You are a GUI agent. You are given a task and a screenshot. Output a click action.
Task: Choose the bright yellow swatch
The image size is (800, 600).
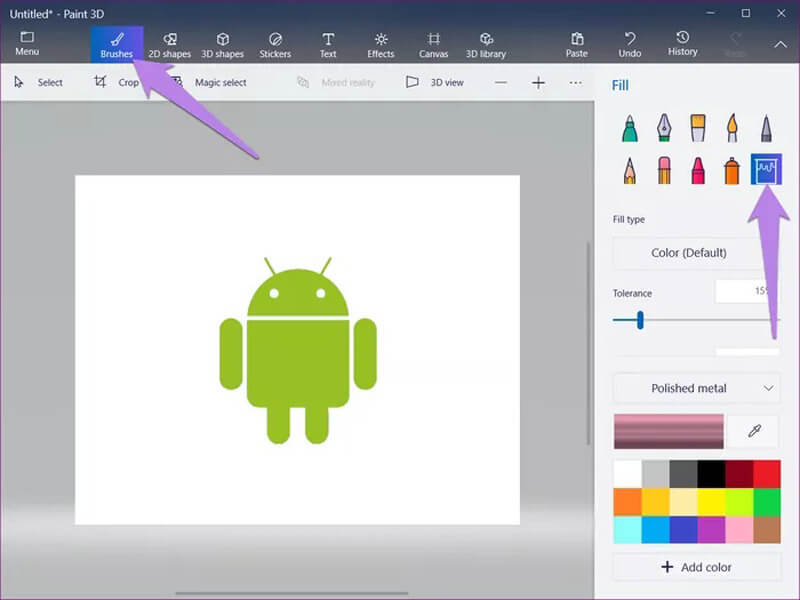pyautogui.click(x=711, y=502)
